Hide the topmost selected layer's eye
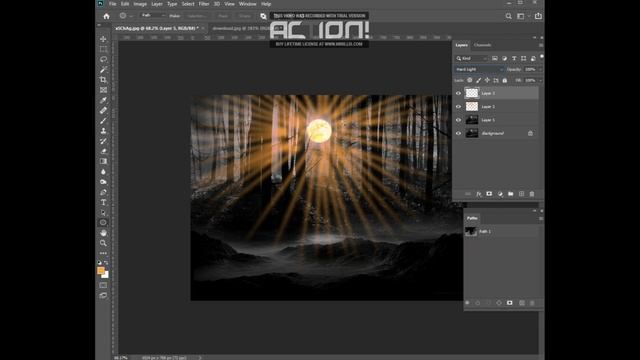Screen dimensions: 640x360 pyautogui.click(x=458, y=93)
